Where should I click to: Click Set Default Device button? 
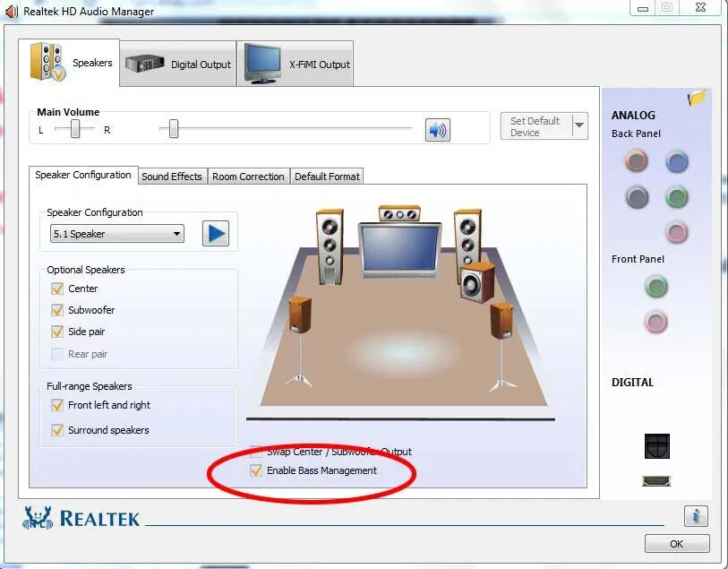pos(536,126)
